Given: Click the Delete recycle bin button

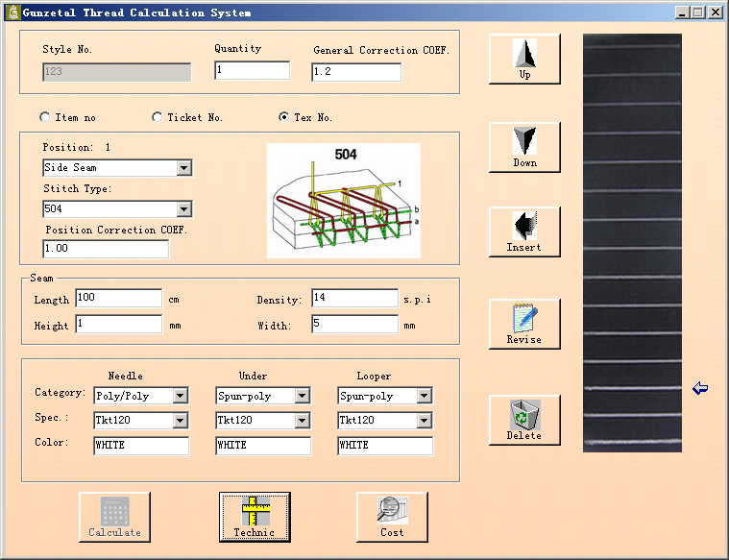Looking at the screenshot, I should 524,421.
